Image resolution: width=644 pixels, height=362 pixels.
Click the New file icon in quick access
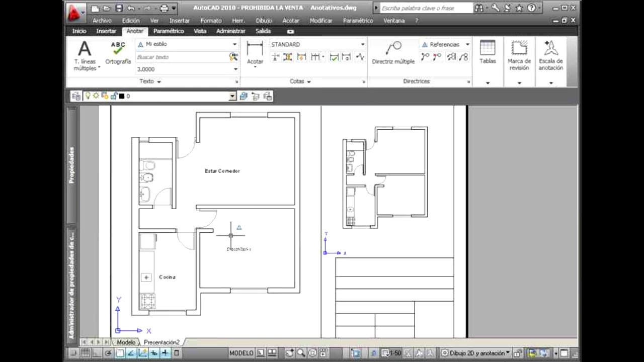pyautogui.click(x=95, y=9)
